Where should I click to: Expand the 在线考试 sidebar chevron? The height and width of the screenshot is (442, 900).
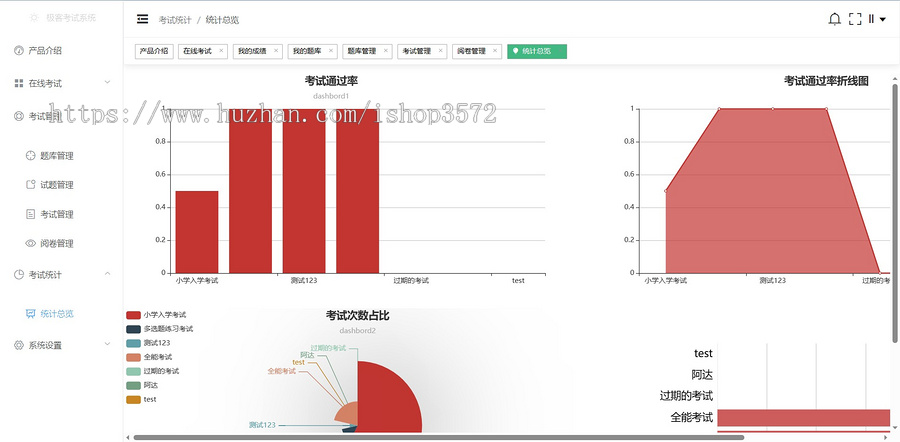[107, 83]
